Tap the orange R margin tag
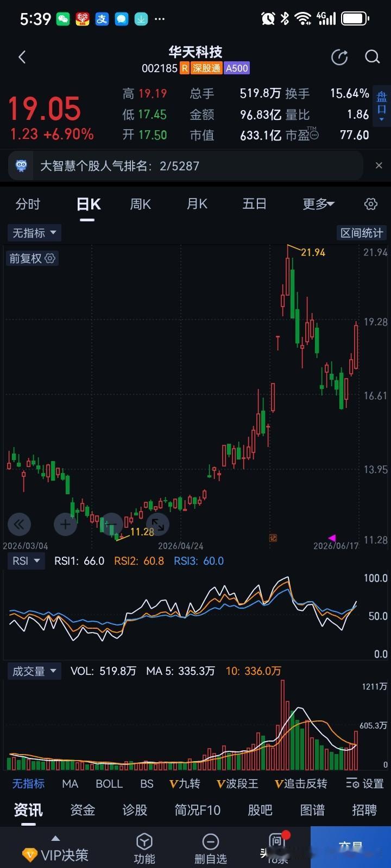Viewport: 391px width, 868px height. 185,68
